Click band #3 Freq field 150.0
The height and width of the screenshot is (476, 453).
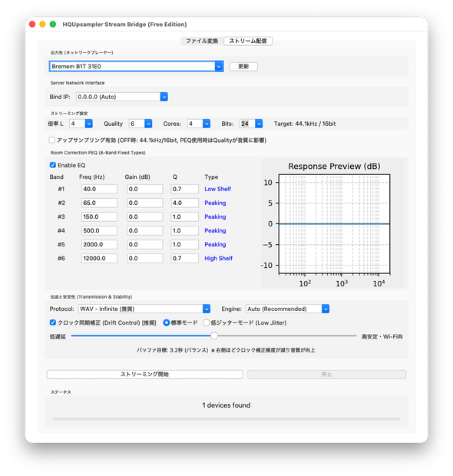(x=99, y=217)
